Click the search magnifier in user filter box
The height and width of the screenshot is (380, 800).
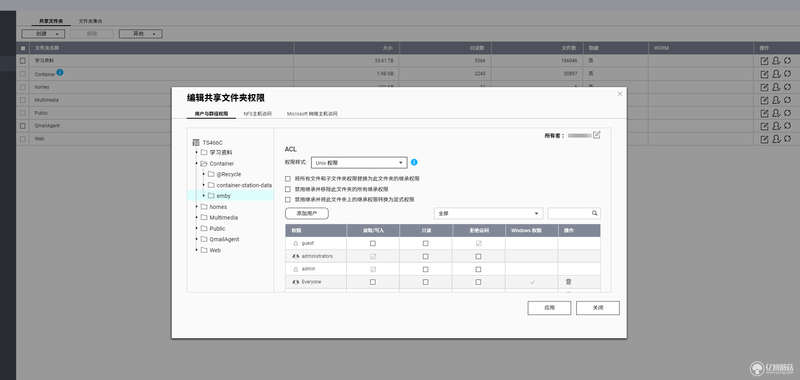tap(594, 213)
